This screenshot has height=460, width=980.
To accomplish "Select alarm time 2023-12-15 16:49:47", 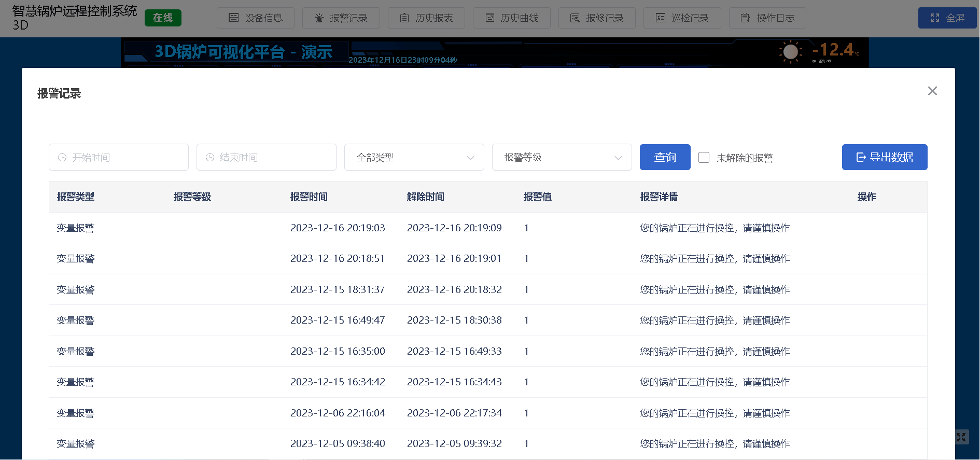I will [x=338, y=320].
